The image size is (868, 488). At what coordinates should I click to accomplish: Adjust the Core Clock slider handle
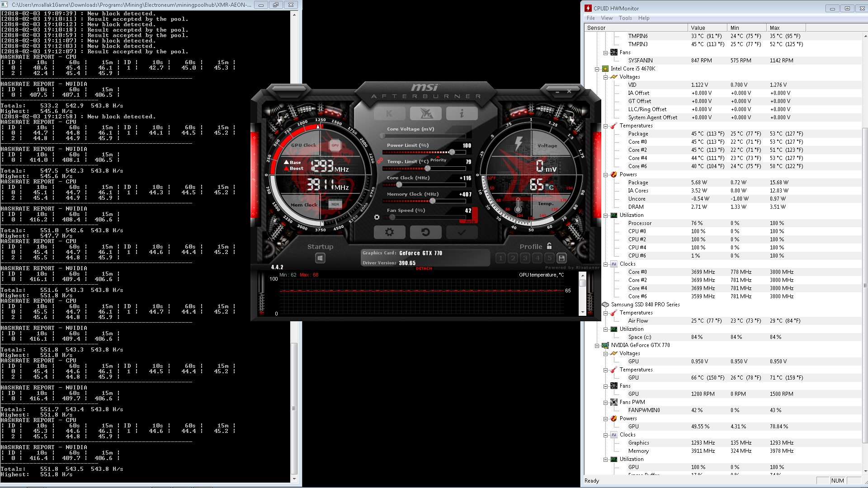coord(399,184)
